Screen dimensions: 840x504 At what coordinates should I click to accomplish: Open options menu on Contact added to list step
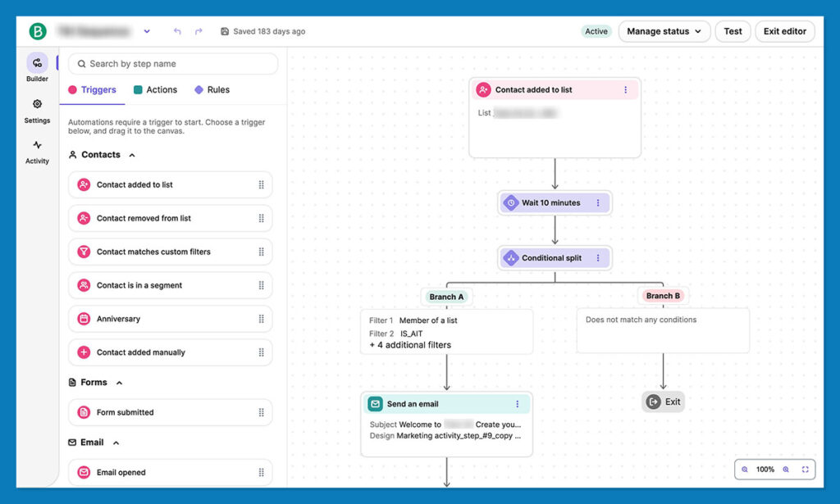[x=628, y=90]
